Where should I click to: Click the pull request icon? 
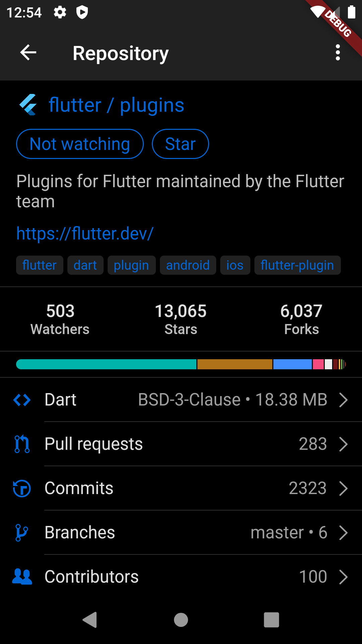click(22, 444)
